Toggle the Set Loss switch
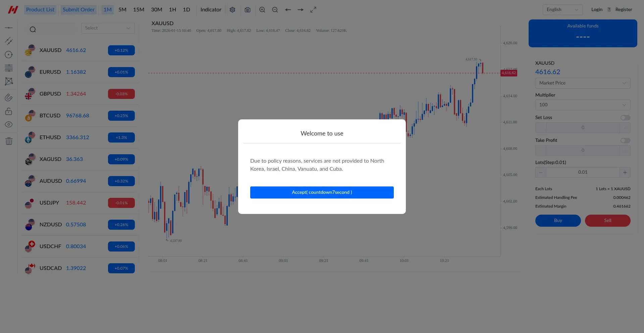644x333 pixels. click(x=625, y=118)
